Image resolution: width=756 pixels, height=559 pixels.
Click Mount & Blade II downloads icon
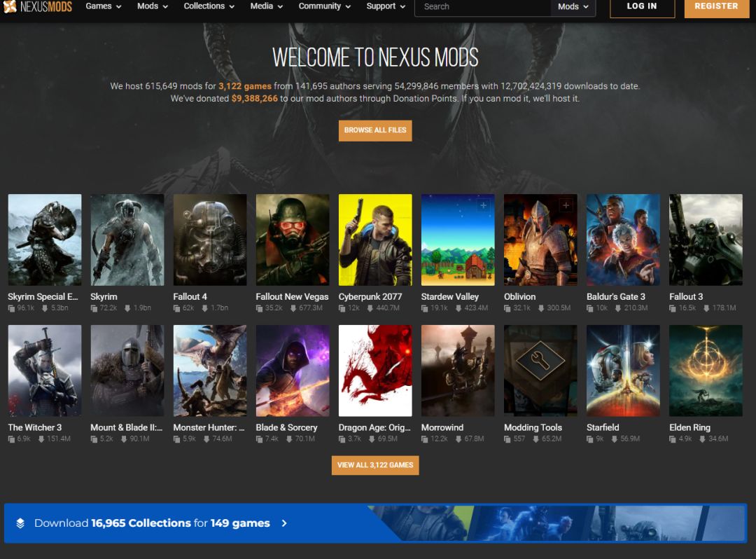click(x=124, y=439)
